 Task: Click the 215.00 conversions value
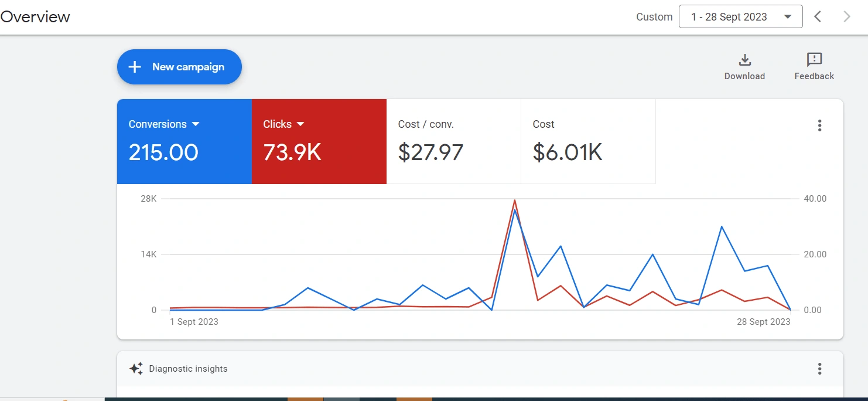pyautogui.click(x=163, y=152)
